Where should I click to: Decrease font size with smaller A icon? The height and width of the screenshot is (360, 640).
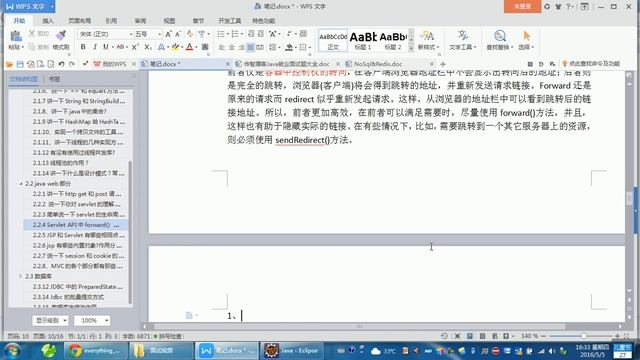[x=178, y=34]
